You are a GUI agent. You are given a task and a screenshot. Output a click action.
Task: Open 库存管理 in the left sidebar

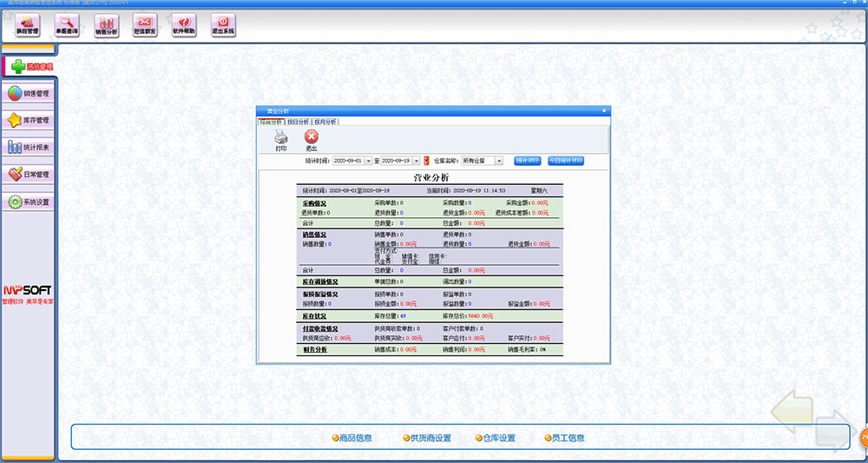click(30, 120)
